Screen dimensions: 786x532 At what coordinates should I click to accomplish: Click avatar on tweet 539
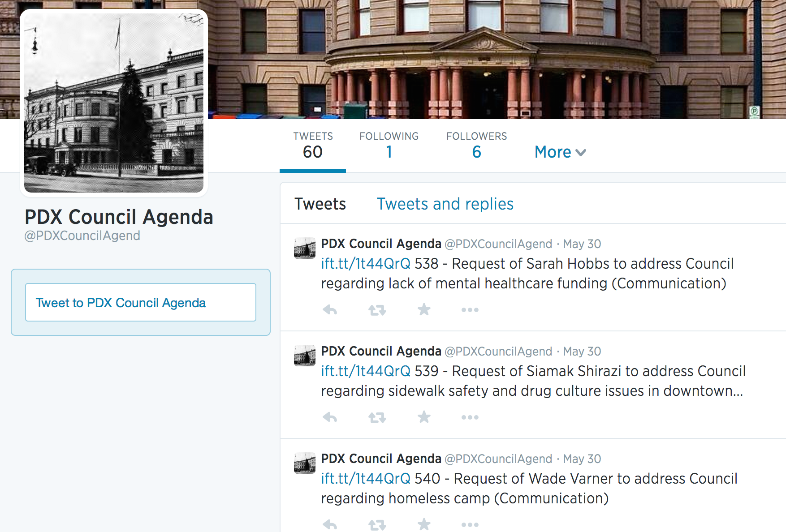pos(305,356)
